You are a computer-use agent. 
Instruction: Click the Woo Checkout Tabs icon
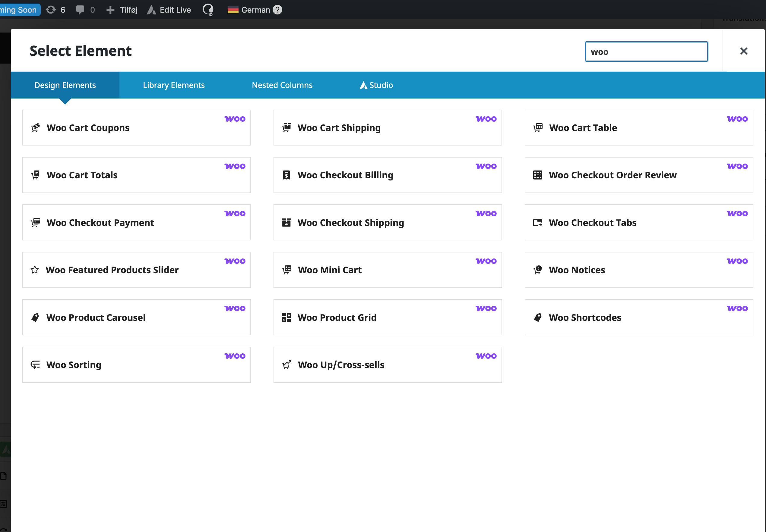click(x=537, y=222)
